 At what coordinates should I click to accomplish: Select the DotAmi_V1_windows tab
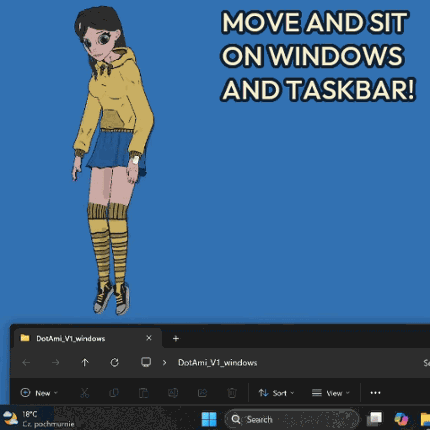coord(87,338)
